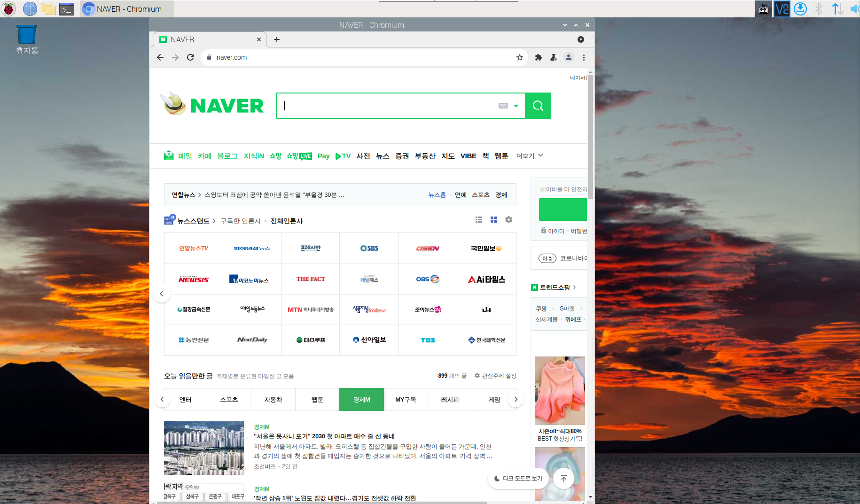Open the Bluetooth tray icon
The height and width of the screenshot is (504, 860).
[819, 8]
